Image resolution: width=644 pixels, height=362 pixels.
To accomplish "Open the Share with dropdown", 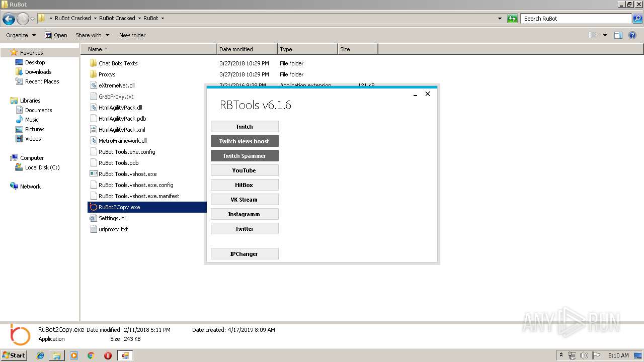I will tap(92, 35).
